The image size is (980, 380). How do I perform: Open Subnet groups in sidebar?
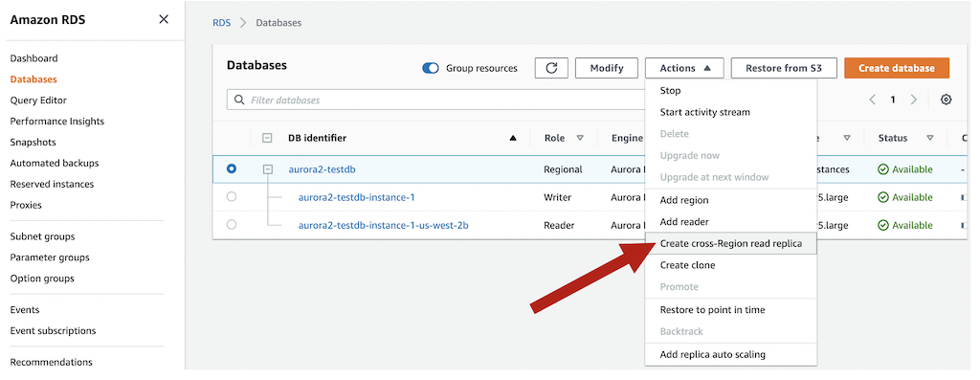[42, 236]
